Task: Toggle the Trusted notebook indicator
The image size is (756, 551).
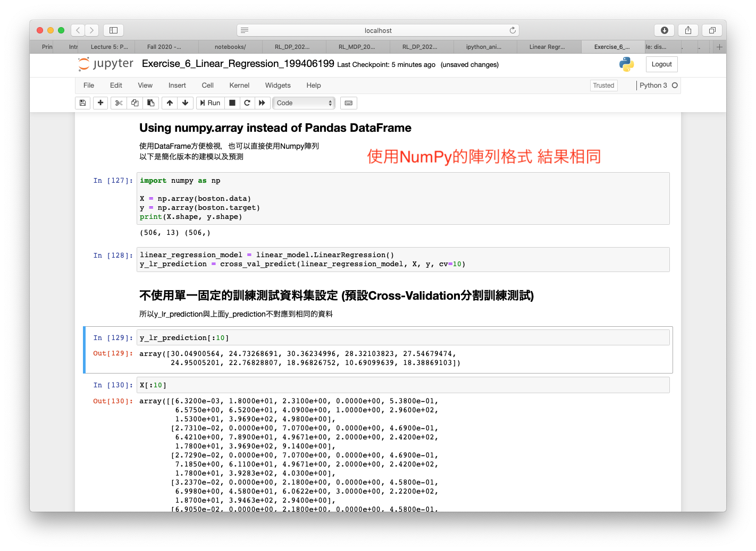Action: (x=603, y=86)
